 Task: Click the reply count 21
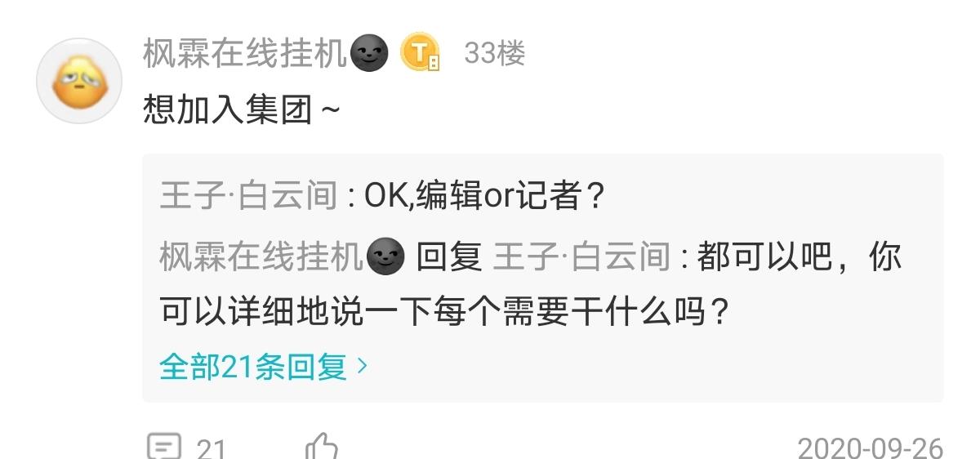212,448
